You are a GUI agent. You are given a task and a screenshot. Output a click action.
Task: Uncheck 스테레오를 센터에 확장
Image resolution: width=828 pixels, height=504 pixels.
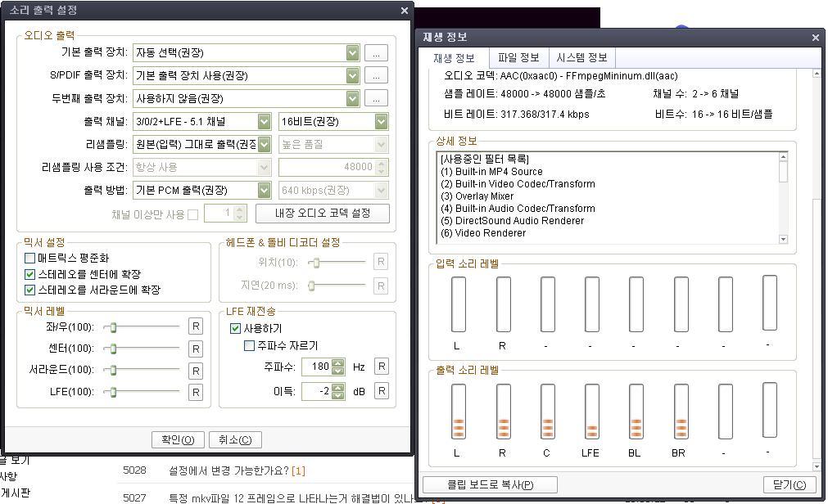pyautogui.click(x=29, y=274)
